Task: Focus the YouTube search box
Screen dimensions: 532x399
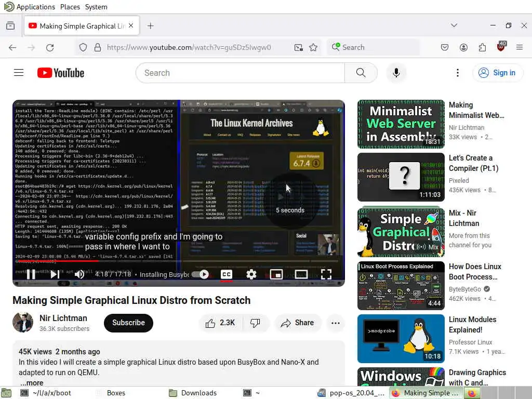Action: point(240,73)
